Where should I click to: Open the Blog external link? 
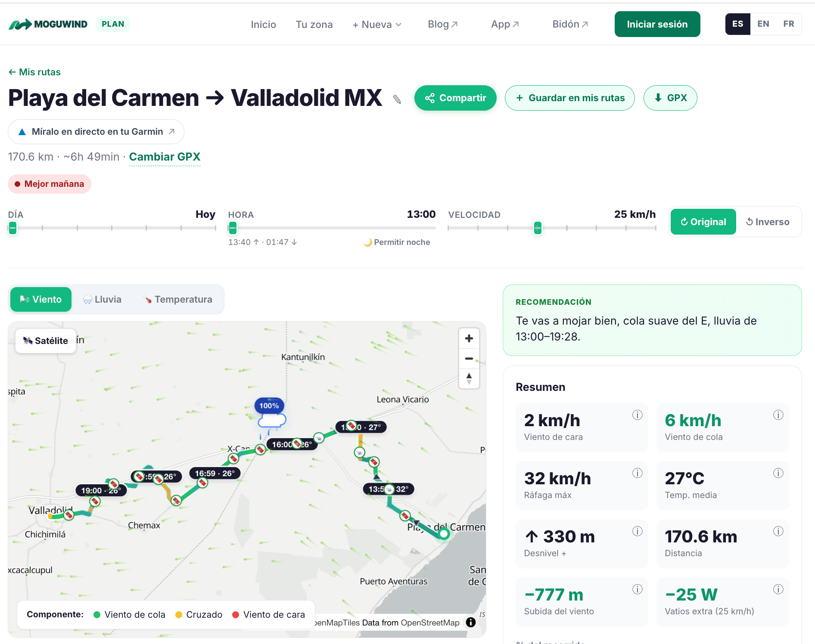point(443,25)
